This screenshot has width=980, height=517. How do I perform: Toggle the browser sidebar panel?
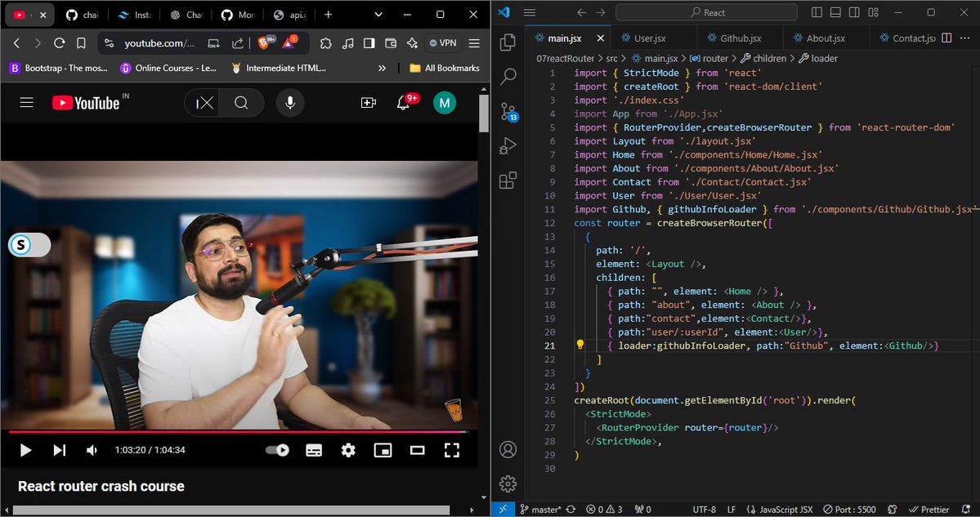point(369,43)
